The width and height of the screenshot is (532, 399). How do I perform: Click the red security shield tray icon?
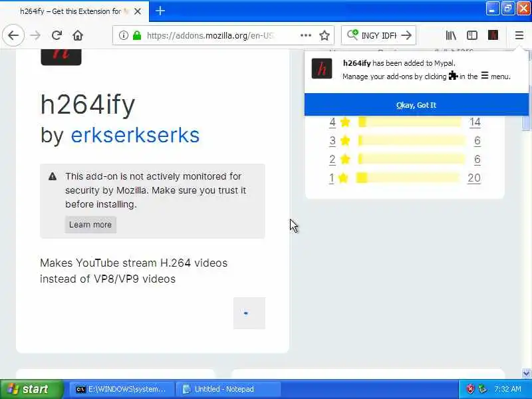[x=470, y=389]
